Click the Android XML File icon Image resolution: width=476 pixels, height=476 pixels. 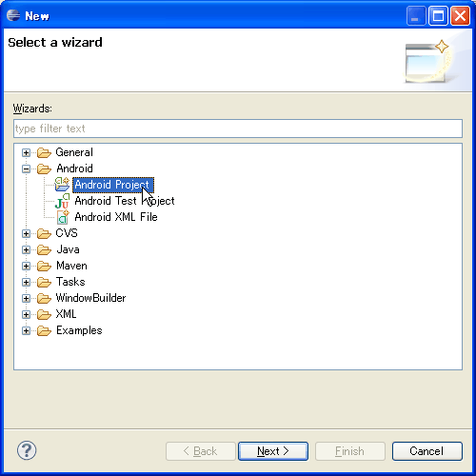[x=63, y=217]
